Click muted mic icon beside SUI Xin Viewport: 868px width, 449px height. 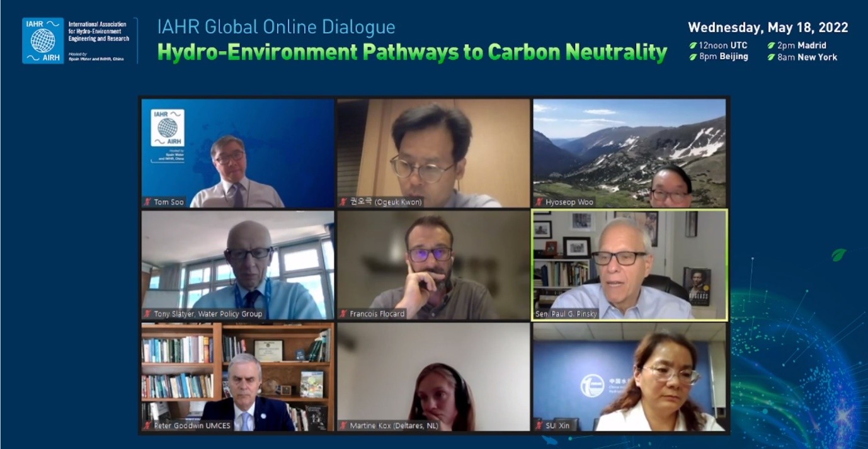click(540, 426)
